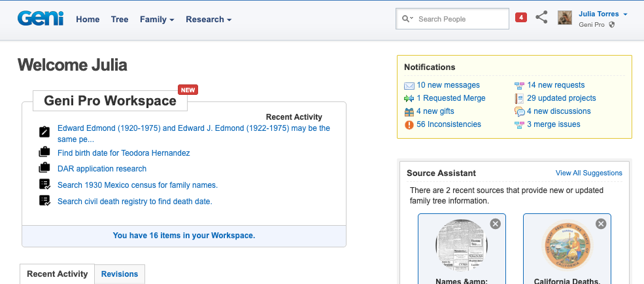Image resolution: width=644 pixels, height=284 pixels.
Task: Click the gift icon beside new gifts
Action: [409, 111]
